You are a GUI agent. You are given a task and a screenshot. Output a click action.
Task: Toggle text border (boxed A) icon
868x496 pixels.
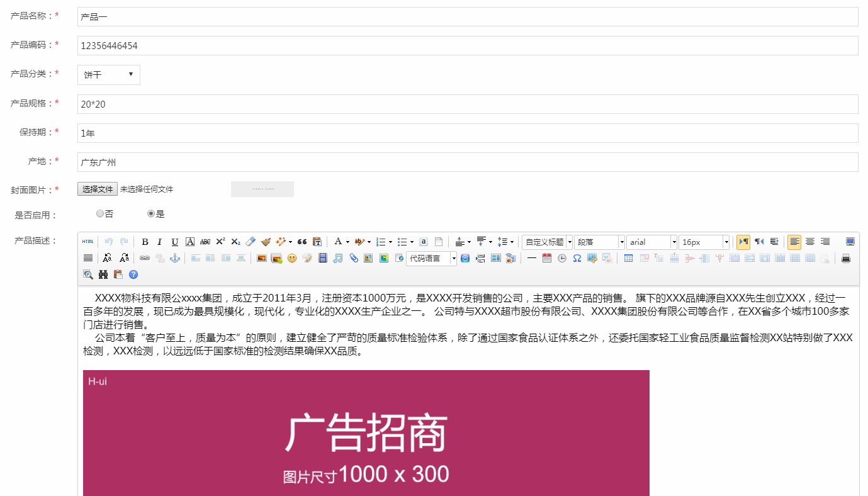[x=190, y=242]
